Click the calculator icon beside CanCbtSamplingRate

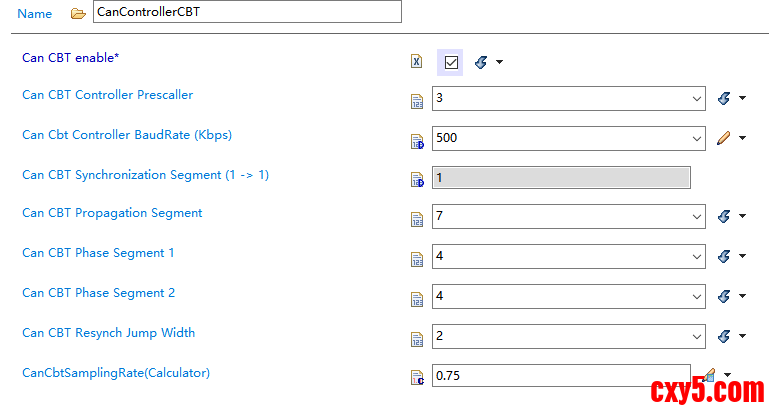[x=418, y=377]
